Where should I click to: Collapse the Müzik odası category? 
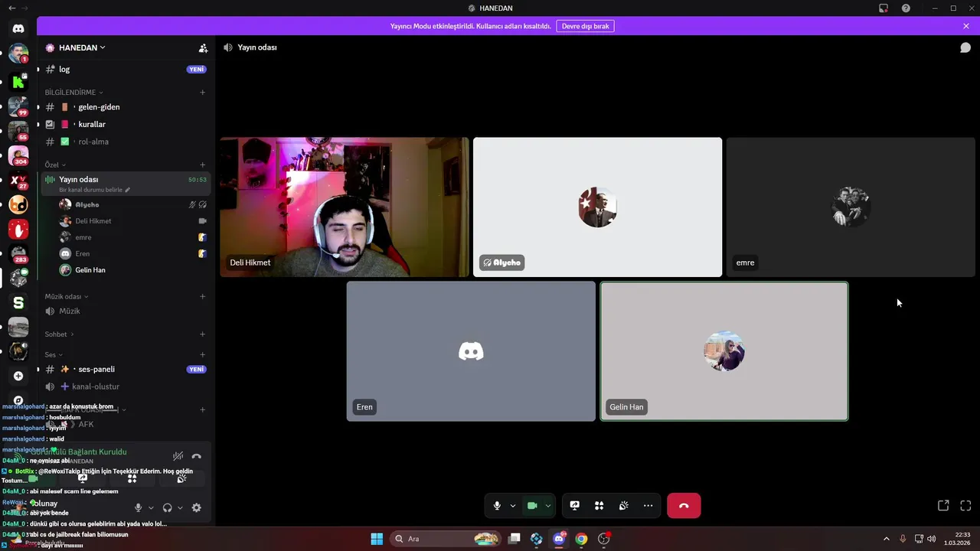coord(67,296)
